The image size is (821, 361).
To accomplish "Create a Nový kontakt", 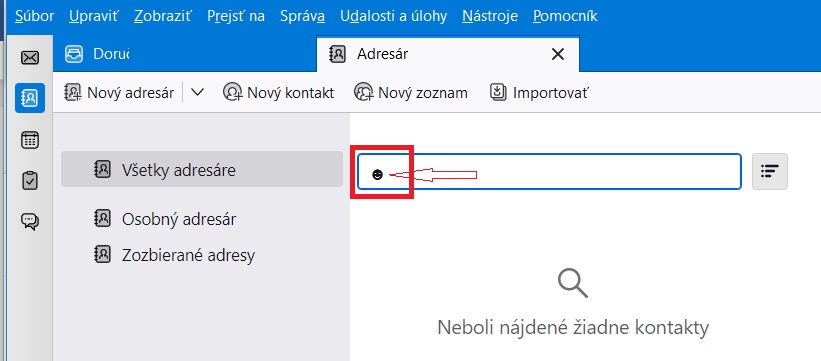I will click(278, 93).
